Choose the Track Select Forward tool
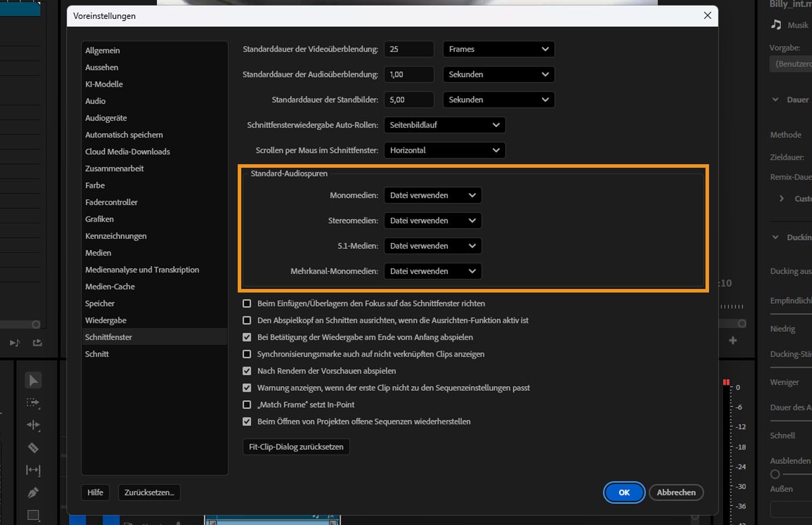 click(x=32, y=403)
